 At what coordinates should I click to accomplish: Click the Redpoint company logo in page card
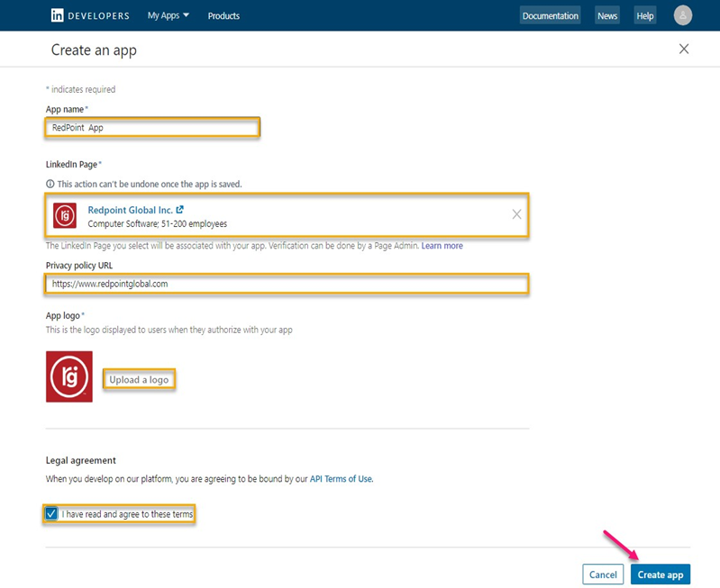coord(65,216)
